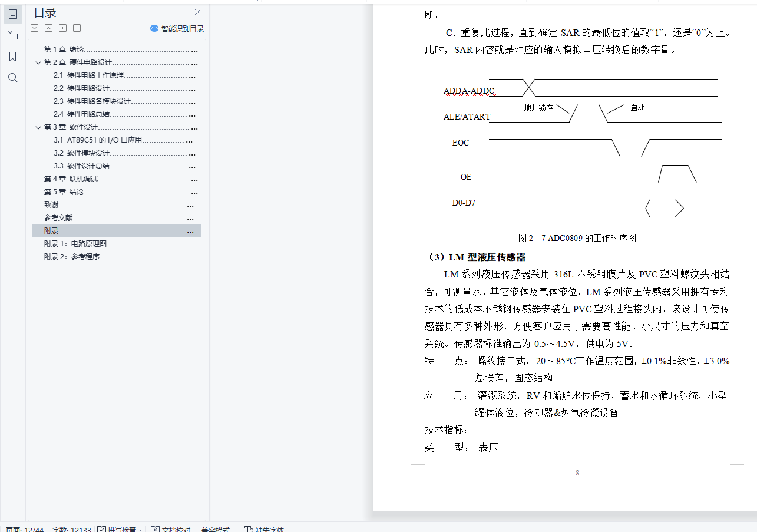Click the OE signal label
Screen dimensions: 757x532
[x=466, y=177]
